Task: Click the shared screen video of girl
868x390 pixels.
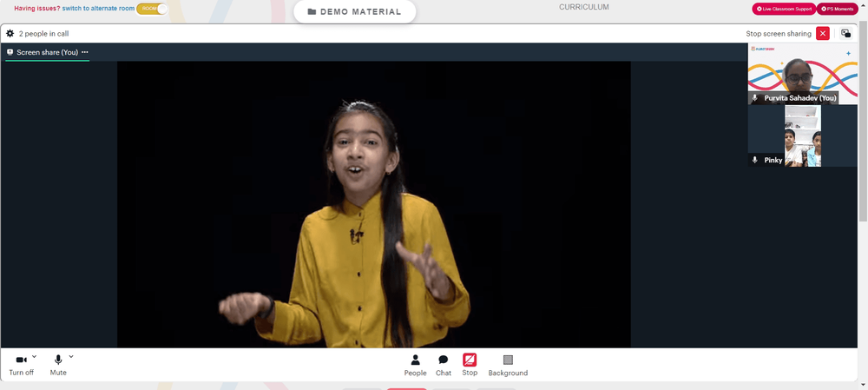Action: click(373, 204)
